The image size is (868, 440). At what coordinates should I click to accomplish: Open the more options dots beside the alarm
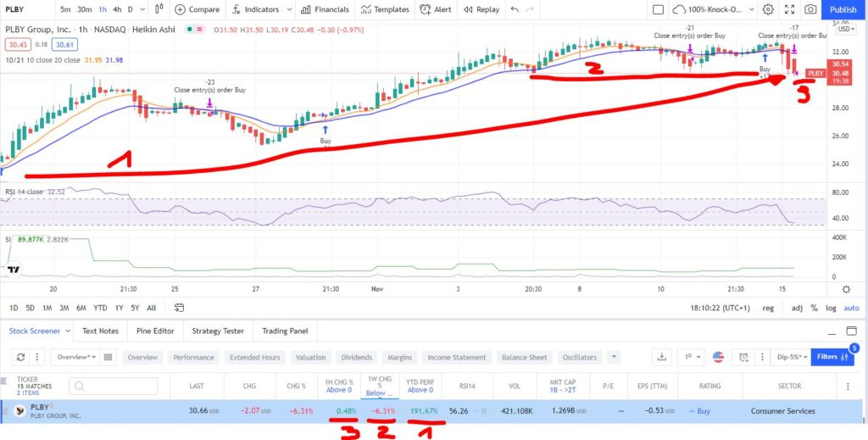point(762,357)
